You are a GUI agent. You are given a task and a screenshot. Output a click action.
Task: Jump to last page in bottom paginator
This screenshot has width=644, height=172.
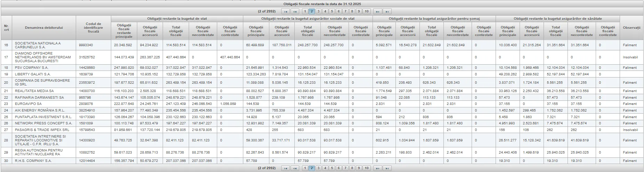click(x=387, y=168)
